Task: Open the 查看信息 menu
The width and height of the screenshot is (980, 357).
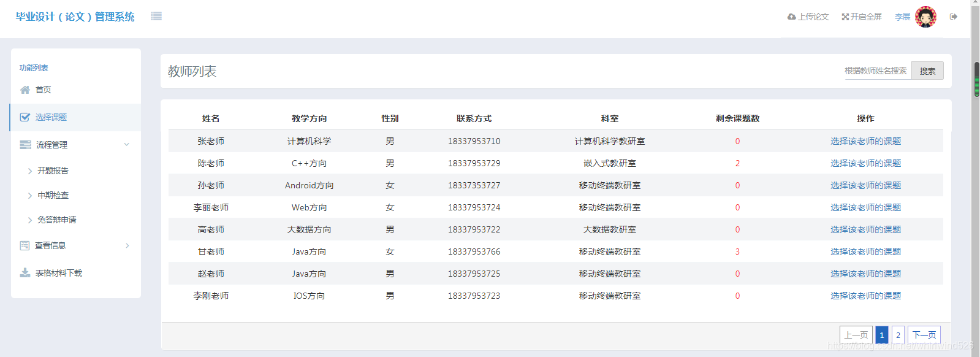Action: pyautogui.click(x=50, y=245)
